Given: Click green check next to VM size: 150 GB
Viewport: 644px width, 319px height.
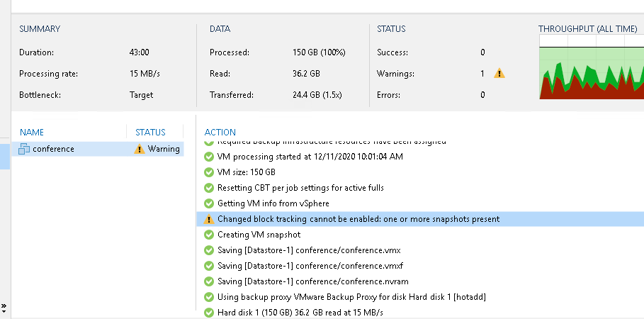Looking at the screenshot, I should click(x=208, y=172).
